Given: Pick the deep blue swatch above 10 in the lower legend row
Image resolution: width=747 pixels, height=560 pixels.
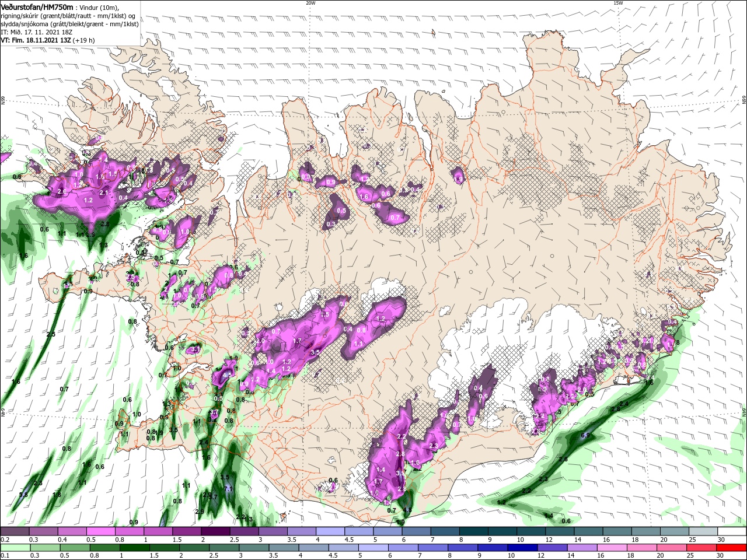Looking at the screenshot, I should [523, 548].
